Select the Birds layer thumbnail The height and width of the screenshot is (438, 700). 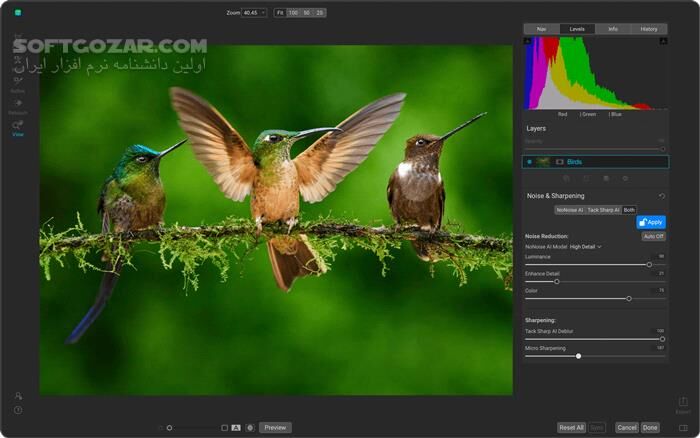tap(543, 161)
